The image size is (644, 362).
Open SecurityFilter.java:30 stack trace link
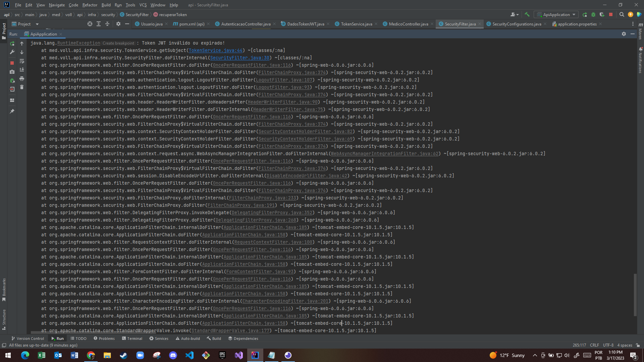240,58
